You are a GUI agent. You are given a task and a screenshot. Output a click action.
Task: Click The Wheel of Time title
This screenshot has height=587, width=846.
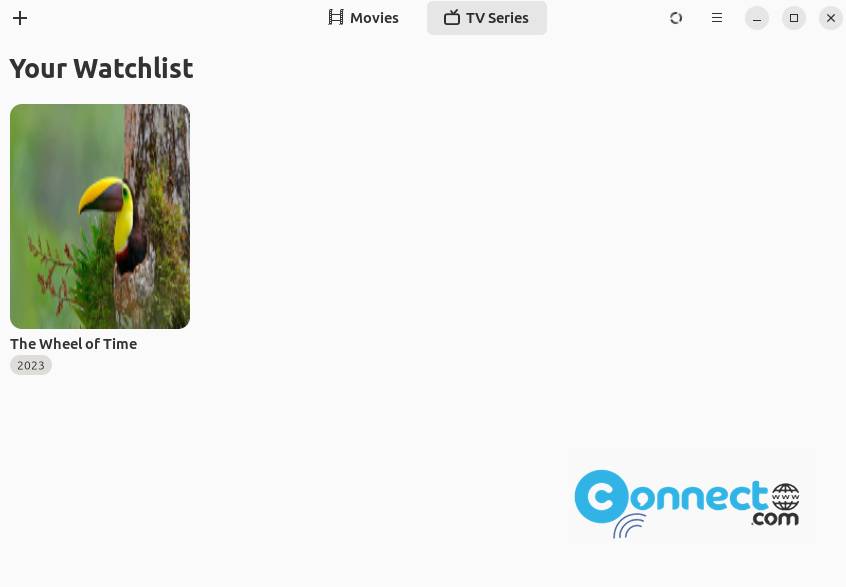[73, 344]
